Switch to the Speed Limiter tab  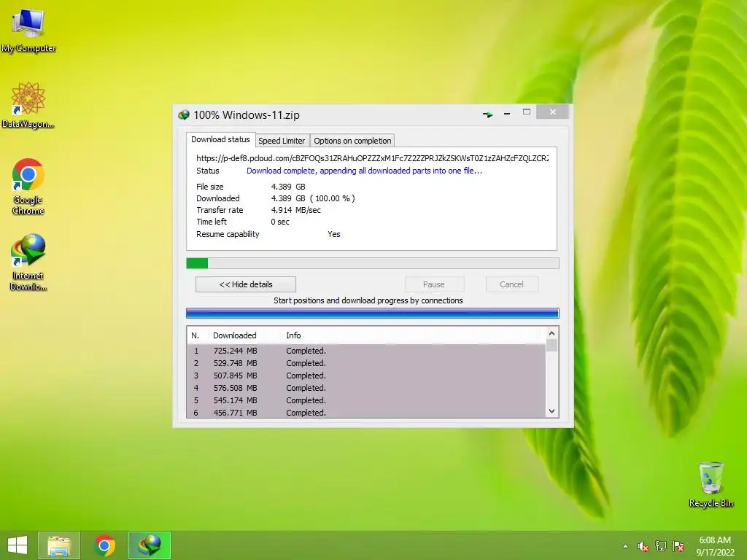(282, 141)
